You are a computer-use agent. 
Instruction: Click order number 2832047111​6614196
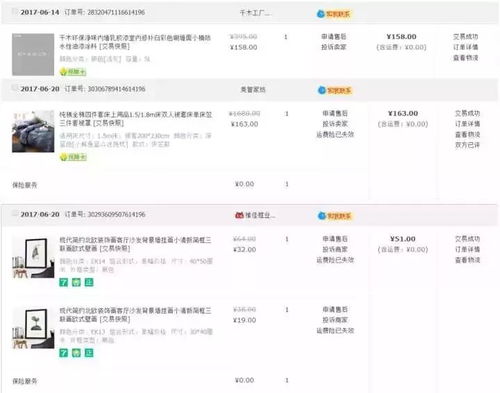pyautogui.click(x=116, y=12)
